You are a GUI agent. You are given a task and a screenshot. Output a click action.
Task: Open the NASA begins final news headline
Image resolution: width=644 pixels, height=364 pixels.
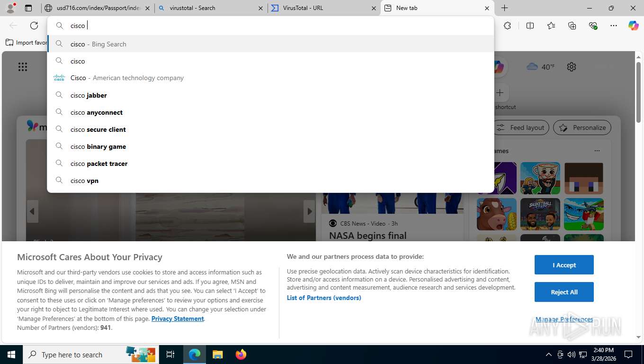point(368,236)
